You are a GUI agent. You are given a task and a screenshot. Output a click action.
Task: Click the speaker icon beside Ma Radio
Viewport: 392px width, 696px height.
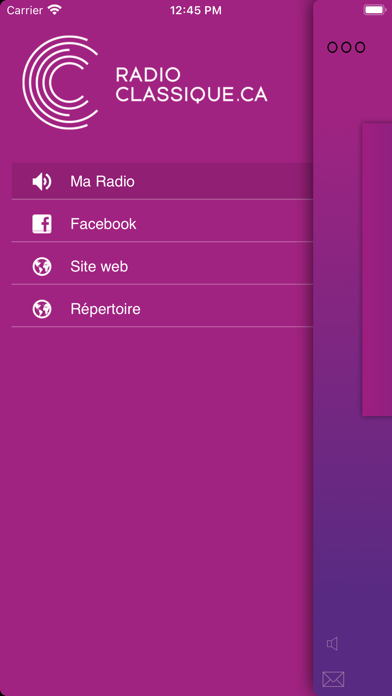click(42, 182)
